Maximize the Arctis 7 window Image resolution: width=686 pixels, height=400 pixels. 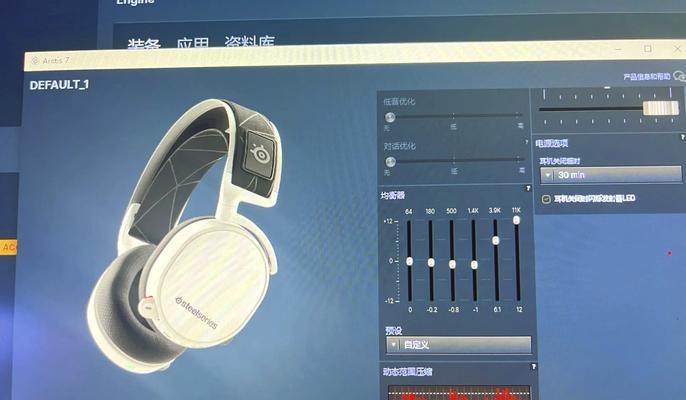point(648,49)
